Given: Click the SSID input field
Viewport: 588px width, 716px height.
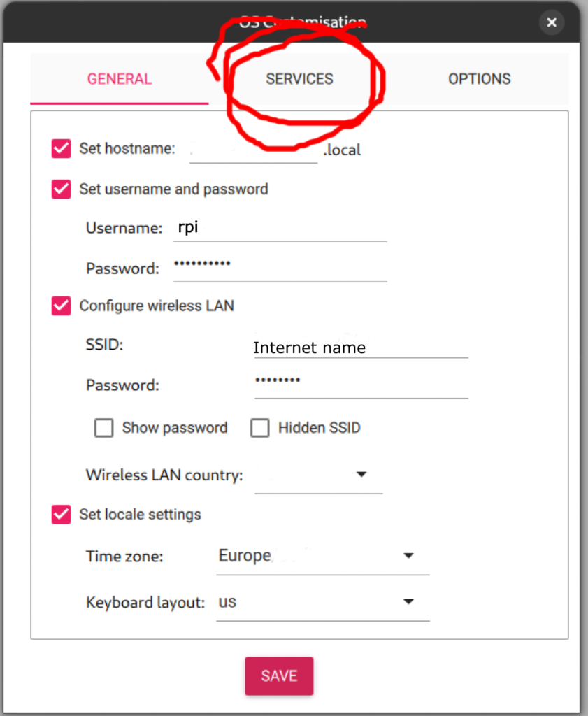Looking at the screenshot, I should (x=361, y=348).
